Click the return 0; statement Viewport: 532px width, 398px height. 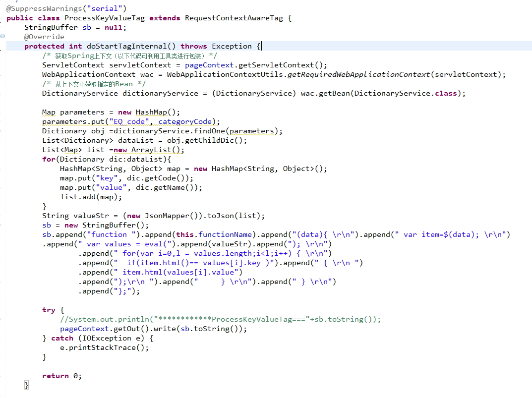coord(62,376)
